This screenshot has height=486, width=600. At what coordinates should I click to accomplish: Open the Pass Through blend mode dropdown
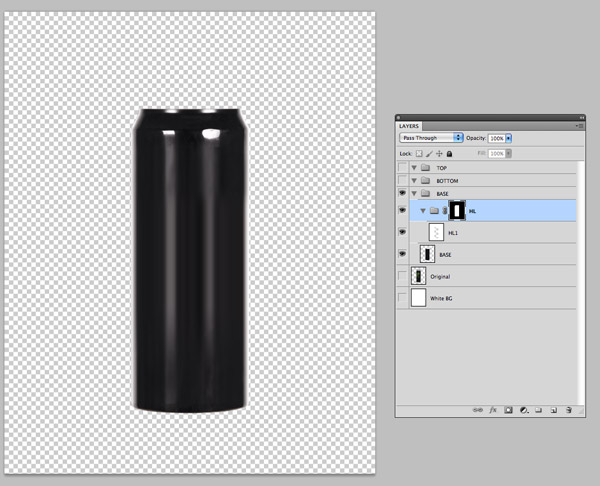click(x=431, y=138)
